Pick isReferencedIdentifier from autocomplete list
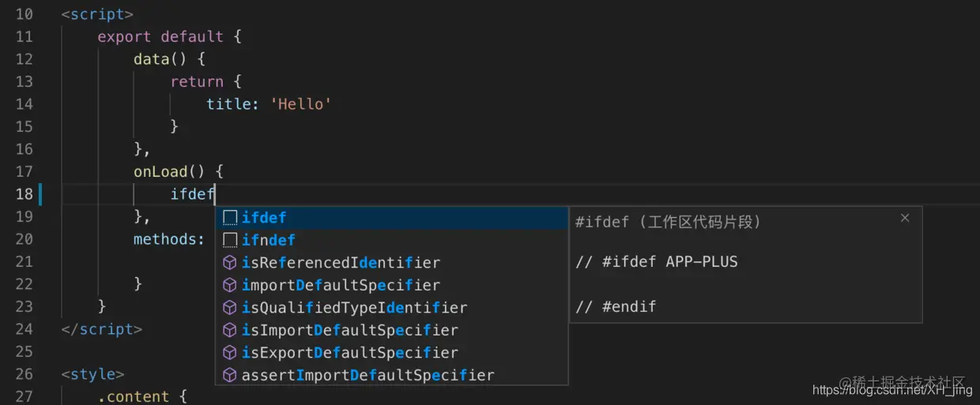980x405 pixels. pyautogui.click(x=341, y=263)
